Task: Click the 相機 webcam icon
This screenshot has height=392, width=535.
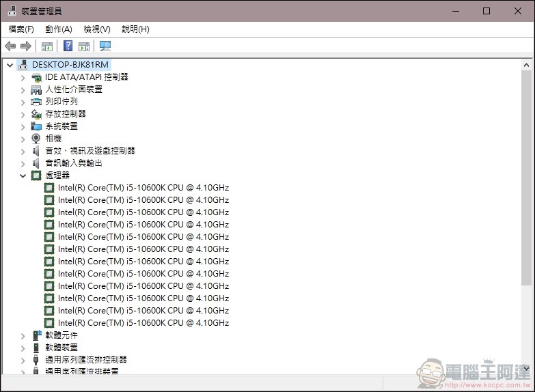Action: [x=36, y=139]
